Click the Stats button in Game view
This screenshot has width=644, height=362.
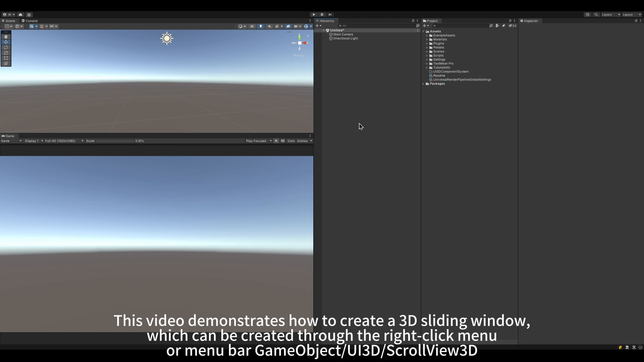(x=290, y=140)
